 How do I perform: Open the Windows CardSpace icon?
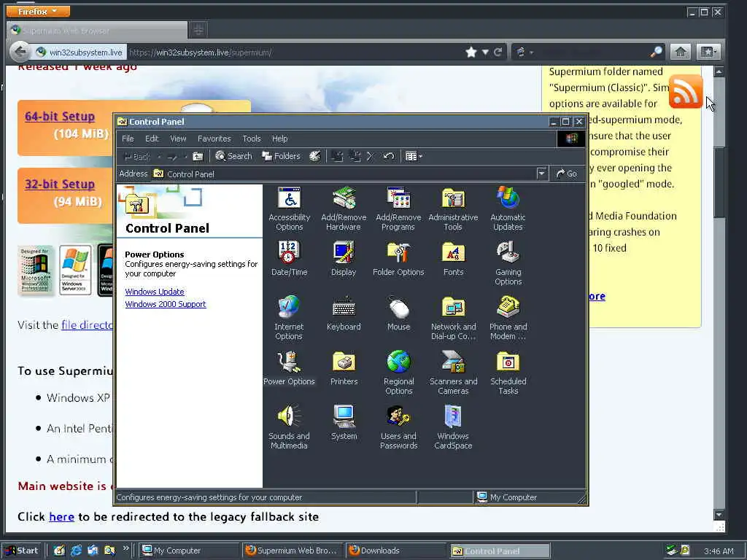pyautogui.click(x=453, y=427)
